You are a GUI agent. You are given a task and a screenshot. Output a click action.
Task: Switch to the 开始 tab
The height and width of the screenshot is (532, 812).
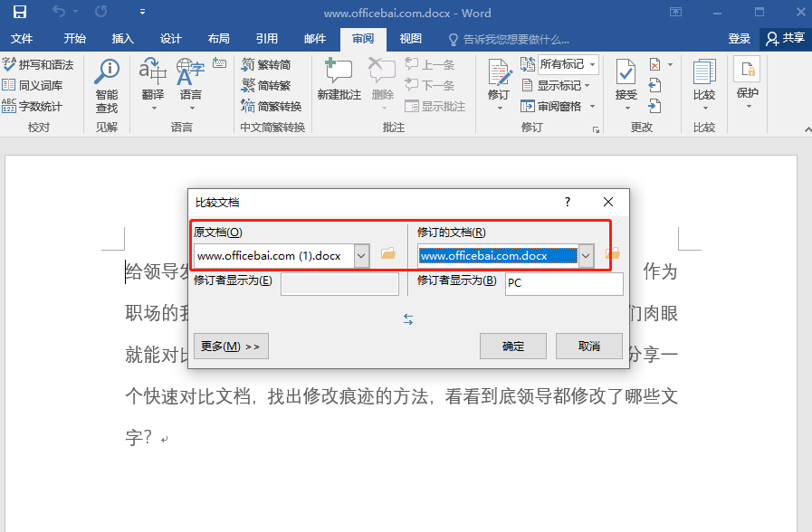point(74,39)
